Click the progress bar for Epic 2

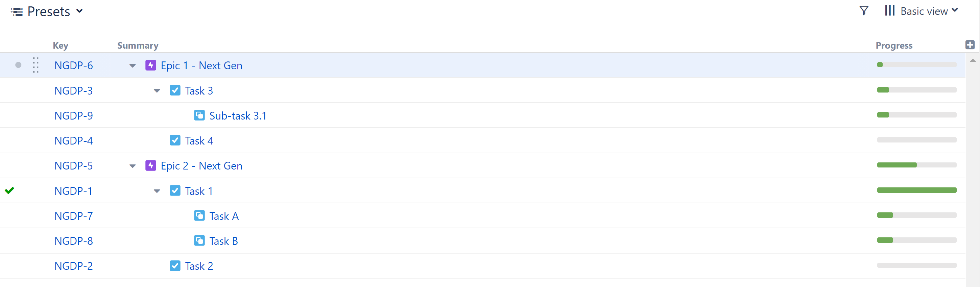pyautogui.click(x=916, y=165)
